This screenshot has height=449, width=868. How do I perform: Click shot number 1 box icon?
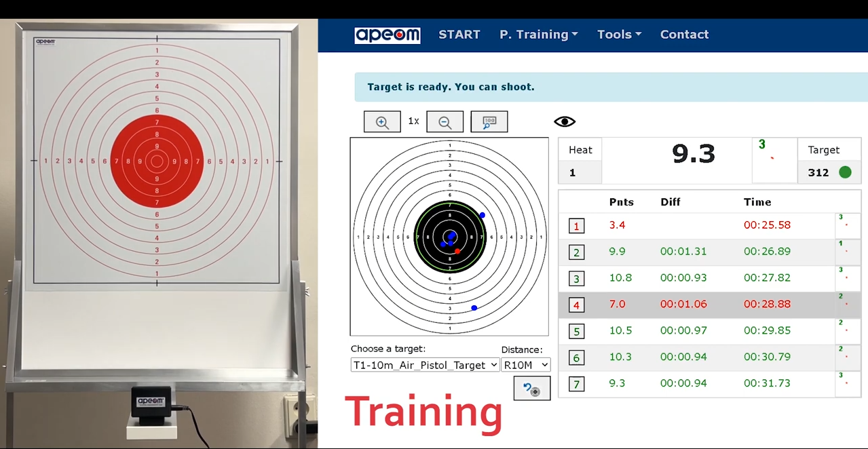pyautogui.click(x=577, y=227)
